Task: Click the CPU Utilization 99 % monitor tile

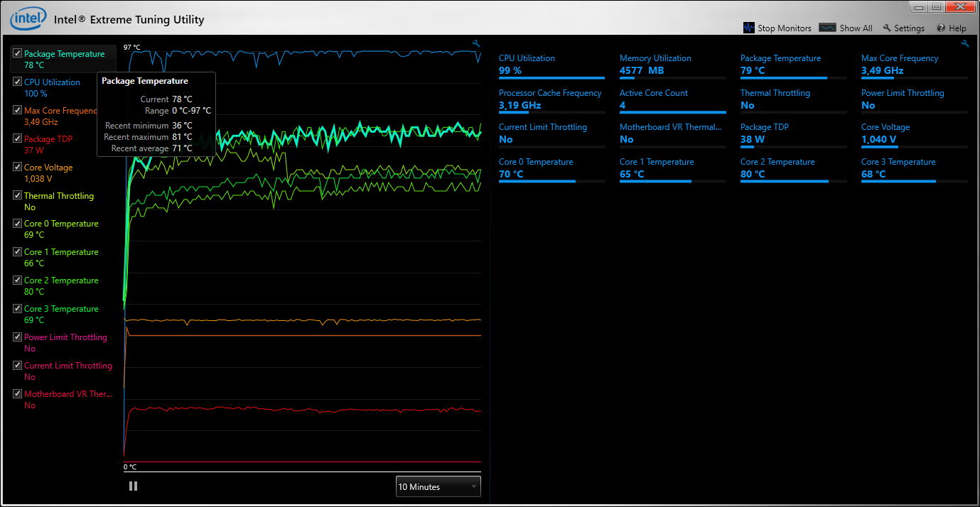Action: pyautogui.click(x=552, y=65)
